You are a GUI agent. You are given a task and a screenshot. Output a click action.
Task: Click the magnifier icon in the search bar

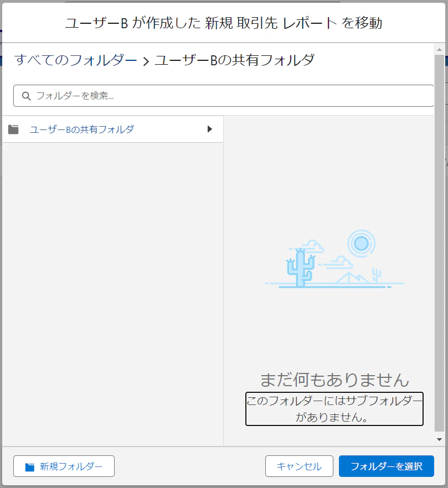click(26, 95)
